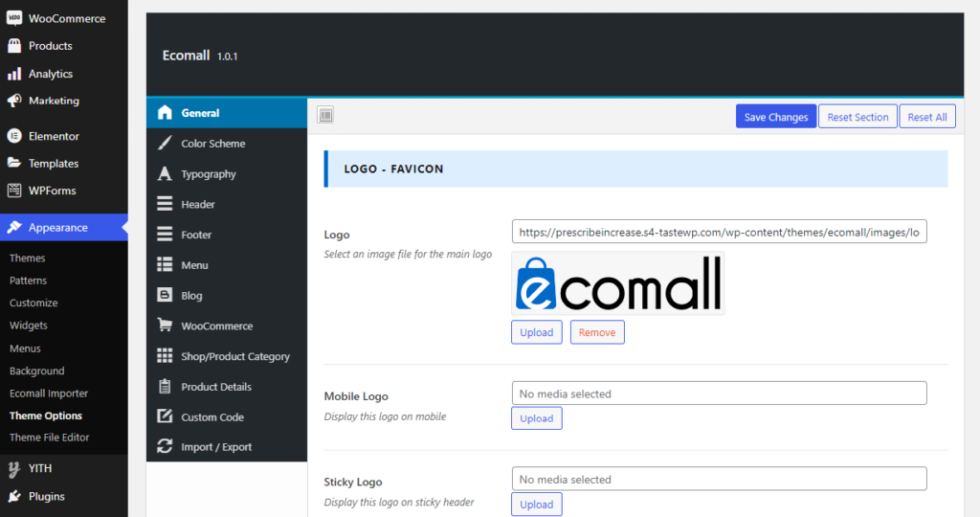Open the Import / Export options tab
This screenshot has width=980, height=517.
click(227, 447)
